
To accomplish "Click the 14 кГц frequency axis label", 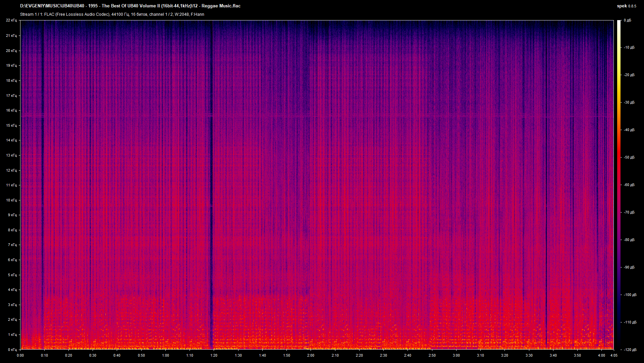I will pos(11,140).
